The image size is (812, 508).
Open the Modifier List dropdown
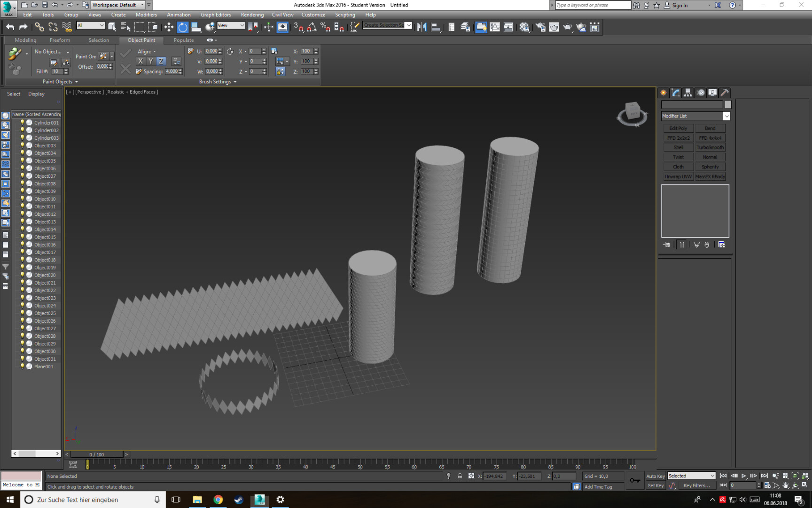click(x=695, y=116)
